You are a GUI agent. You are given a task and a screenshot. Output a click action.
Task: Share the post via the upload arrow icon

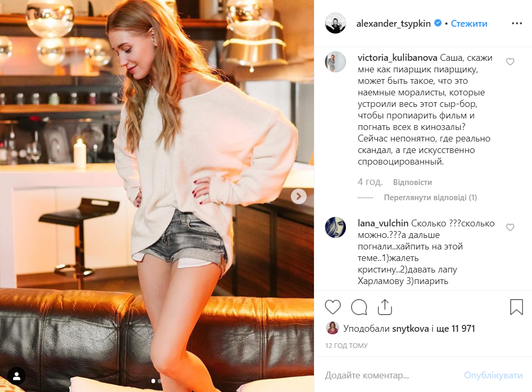point(385,307)
